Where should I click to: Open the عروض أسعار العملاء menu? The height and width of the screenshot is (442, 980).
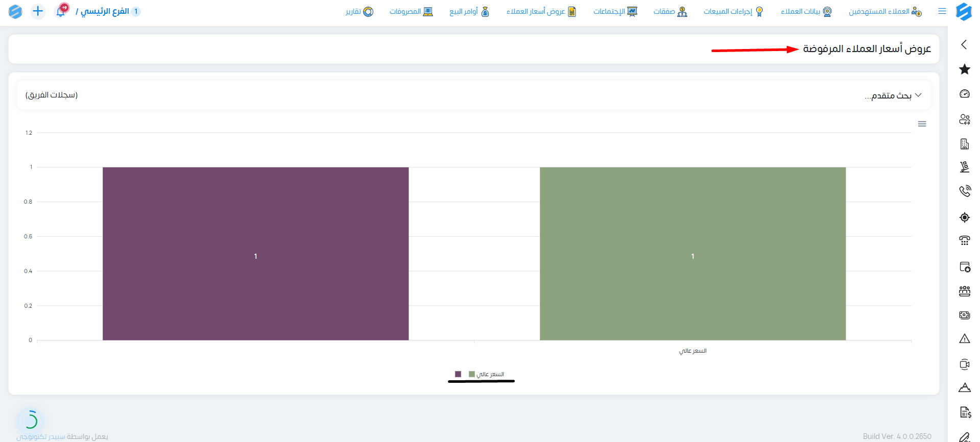541,11
